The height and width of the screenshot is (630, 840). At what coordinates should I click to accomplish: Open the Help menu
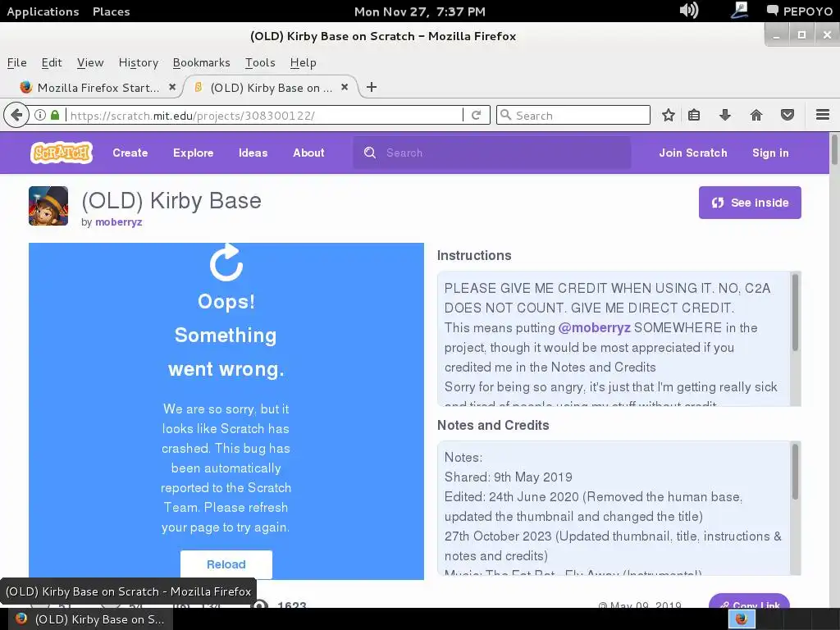tap(304, 62)
